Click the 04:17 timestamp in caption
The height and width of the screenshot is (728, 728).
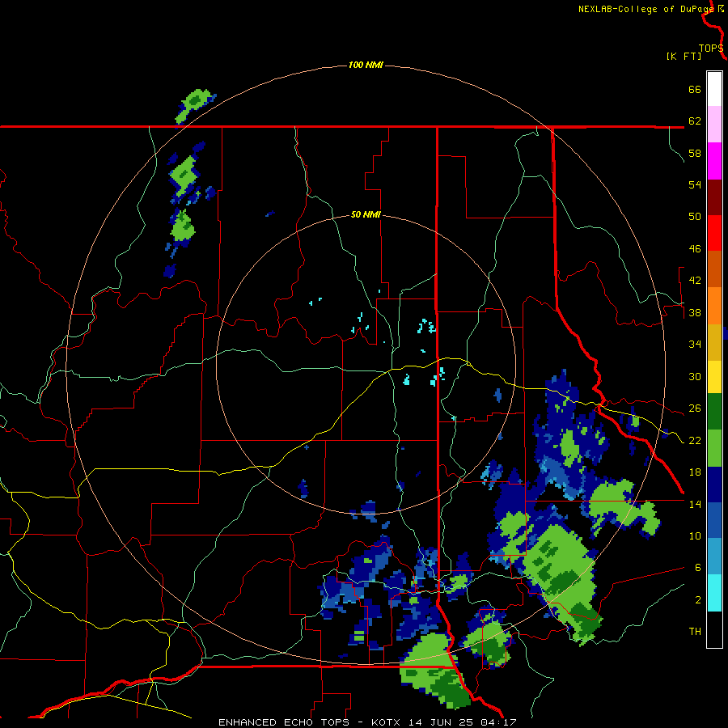498,722
